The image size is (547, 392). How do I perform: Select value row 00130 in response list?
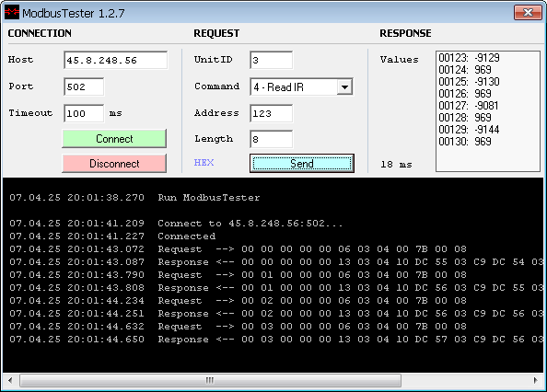pyautogui.click(x=465, y=142)
